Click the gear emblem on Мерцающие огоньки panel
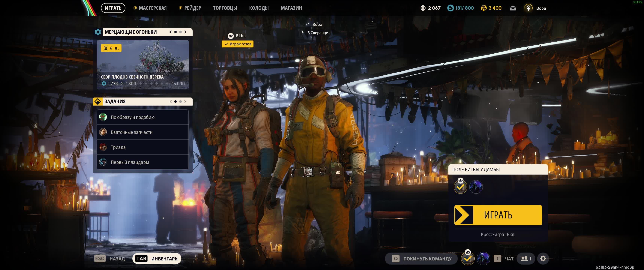Screen dimensions: 644x270 click(x=98, y=32)
